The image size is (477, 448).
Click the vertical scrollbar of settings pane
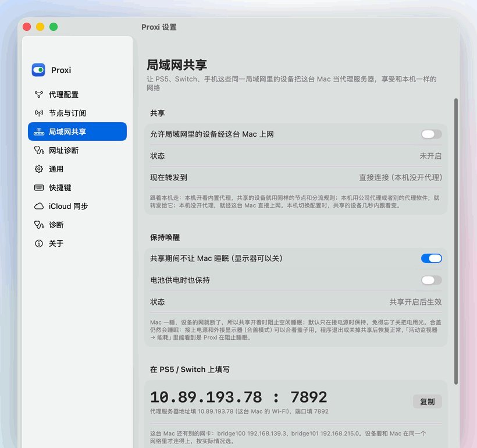point(455,241)
